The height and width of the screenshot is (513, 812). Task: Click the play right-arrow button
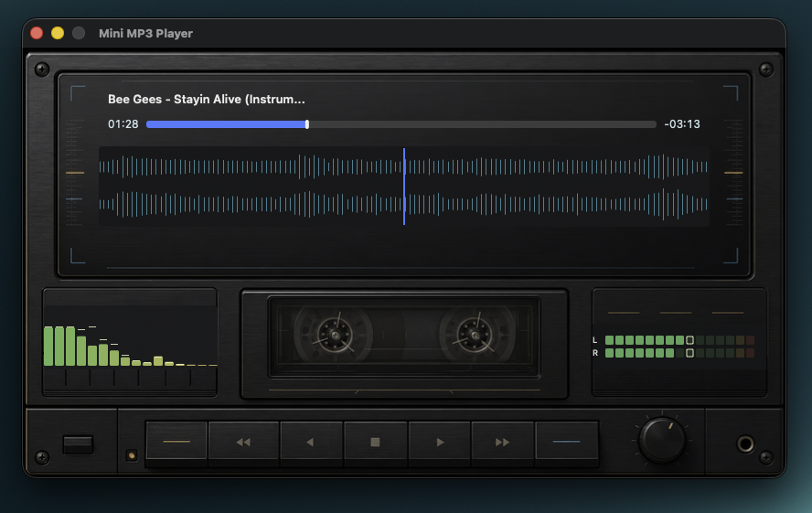(440, 441)
